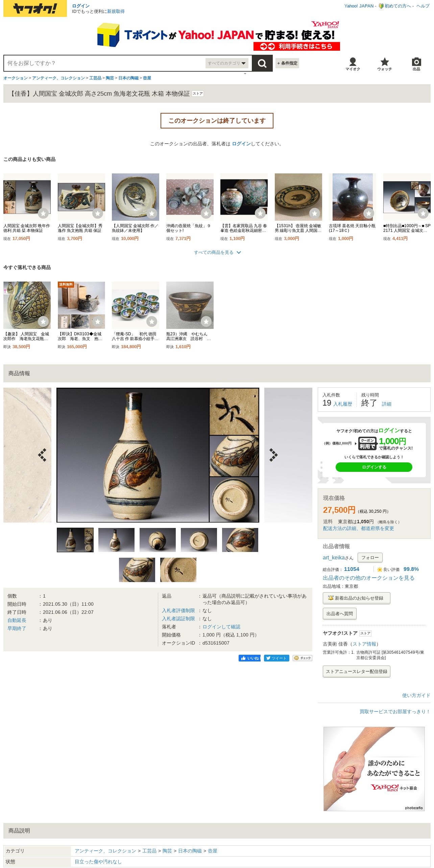434x868 pixels.
Task: Toggle watch star on 17,050円 item
Action: (43, 213)
